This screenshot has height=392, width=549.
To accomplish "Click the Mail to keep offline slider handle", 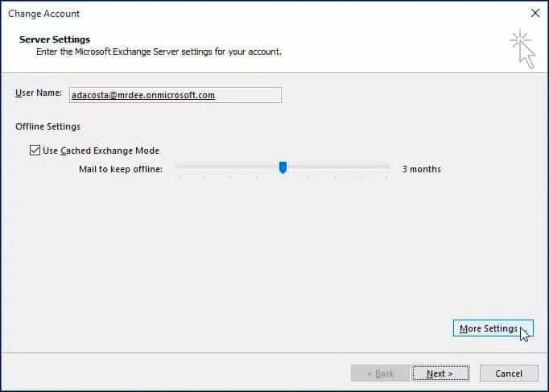I will tap(283, 167).
